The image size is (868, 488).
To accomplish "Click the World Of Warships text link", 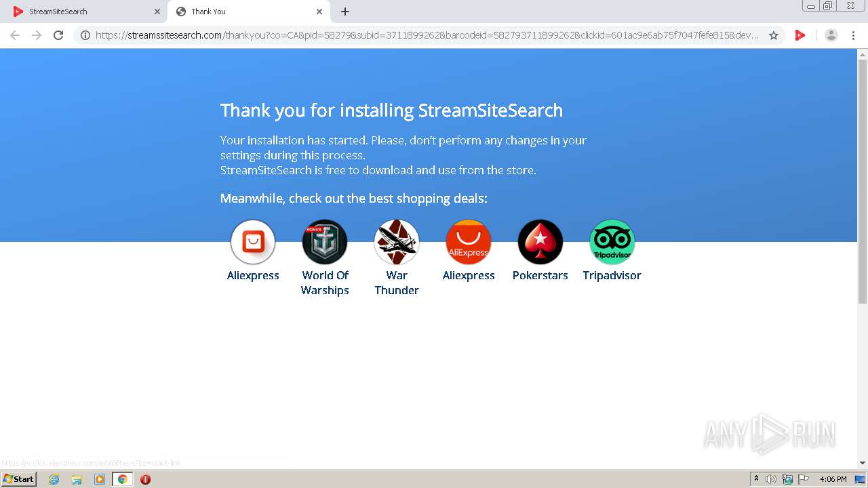I will click(325, 283).
